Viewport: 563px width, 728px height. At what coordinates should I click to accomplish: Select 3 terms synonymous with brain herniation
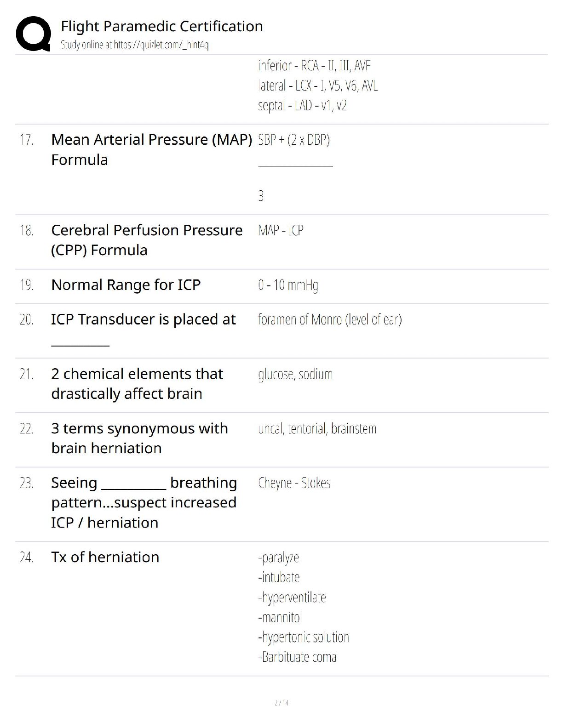[139, 438]
